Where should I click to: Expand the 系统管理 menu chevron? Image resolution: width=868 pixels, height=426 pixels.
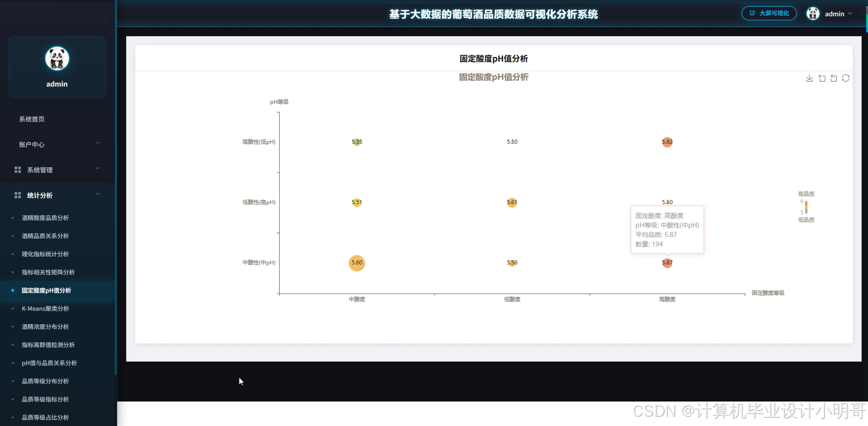point(97,169)
